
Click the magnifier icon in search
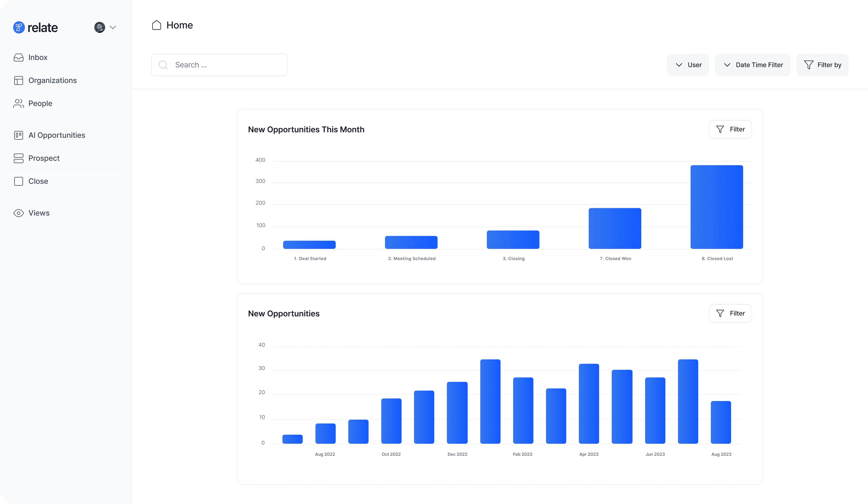click(x=163, y=65)
